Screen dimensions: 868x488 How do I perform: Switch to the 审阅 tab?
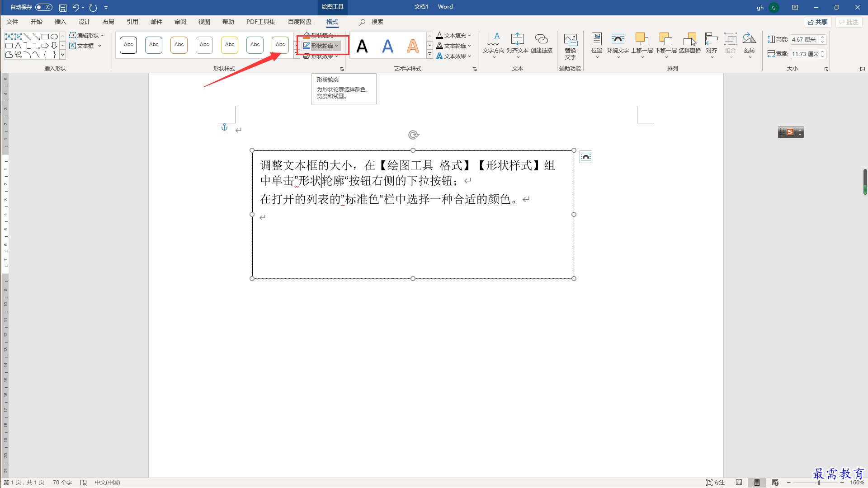click(x=180, y=22)
